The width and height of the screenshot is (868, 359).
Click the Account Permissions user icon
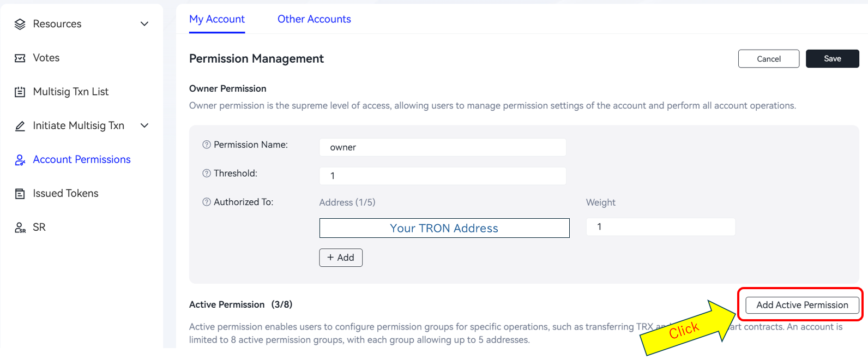(20, 160)
